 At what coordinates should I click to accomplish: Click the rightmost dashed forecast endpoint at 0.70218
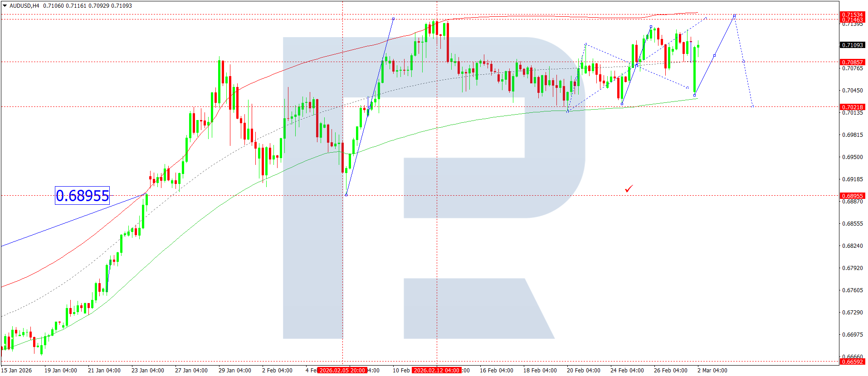753,106
